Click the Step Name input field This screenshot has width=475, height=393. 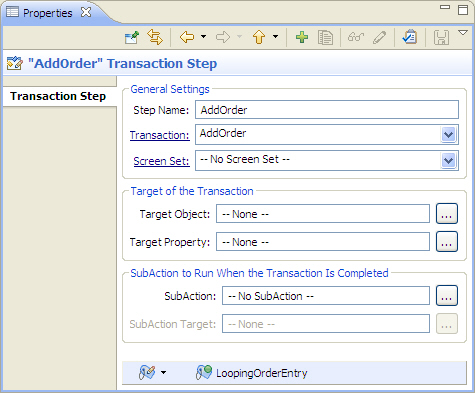(327, 110)
